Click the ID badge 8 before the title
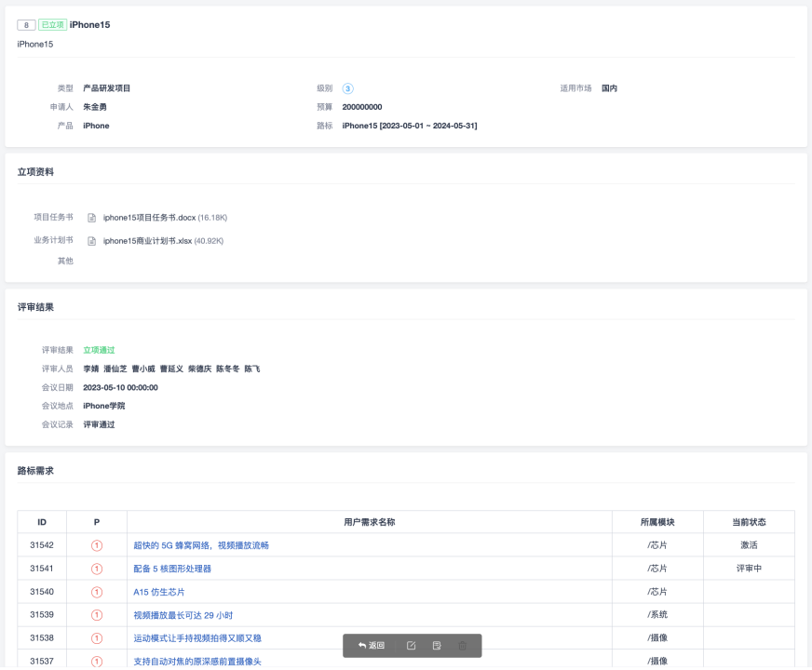This screenshot has width=812, height=670. pos(26,25)
